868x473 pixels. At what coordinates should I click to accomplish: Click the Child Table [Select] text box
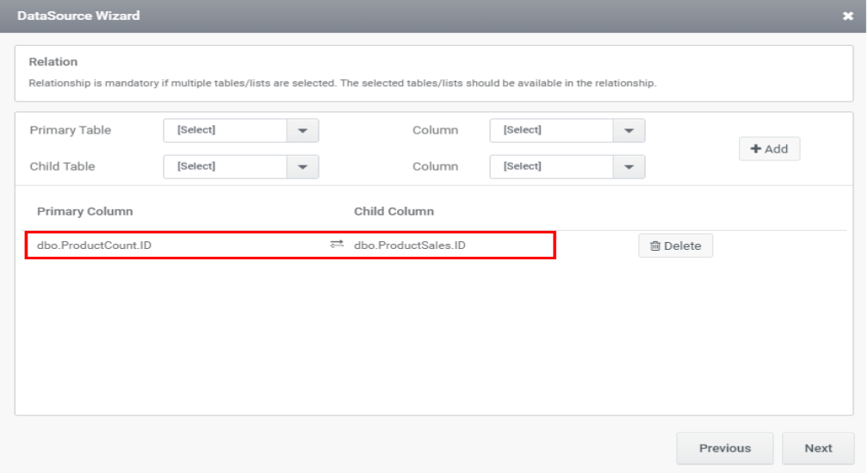coord(225,167)
